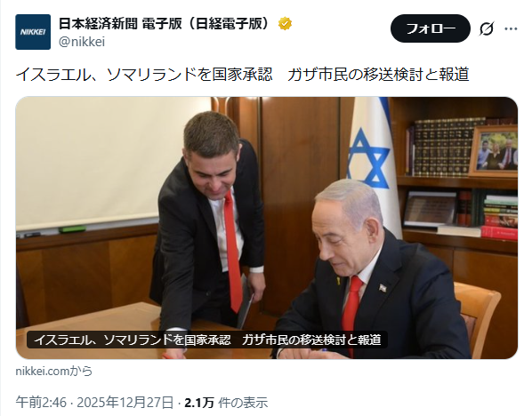Click the dark caption overlay on the card
Image resolution: width=532 pixels, height=416 pixels.
207,340
